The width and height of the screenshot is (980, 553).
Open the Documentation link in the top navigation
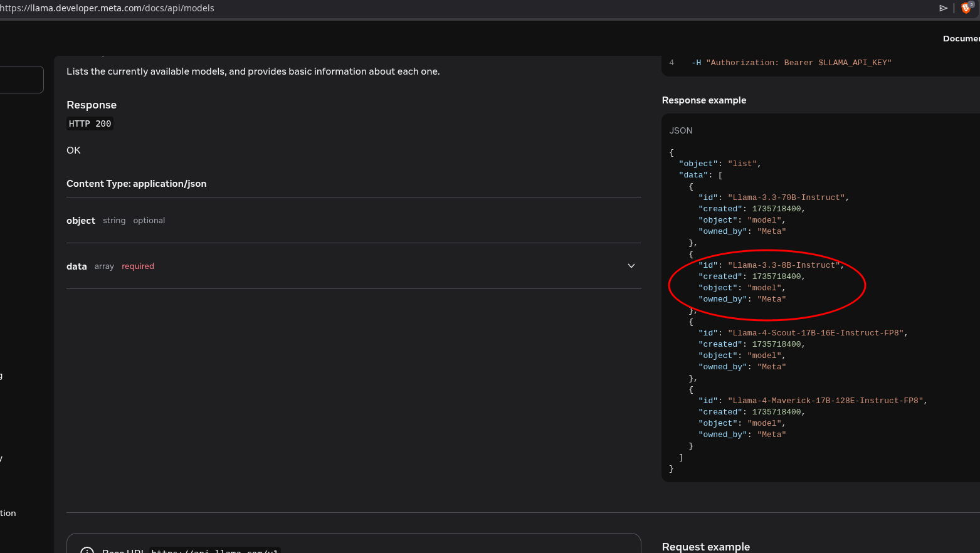pos(961,38)
